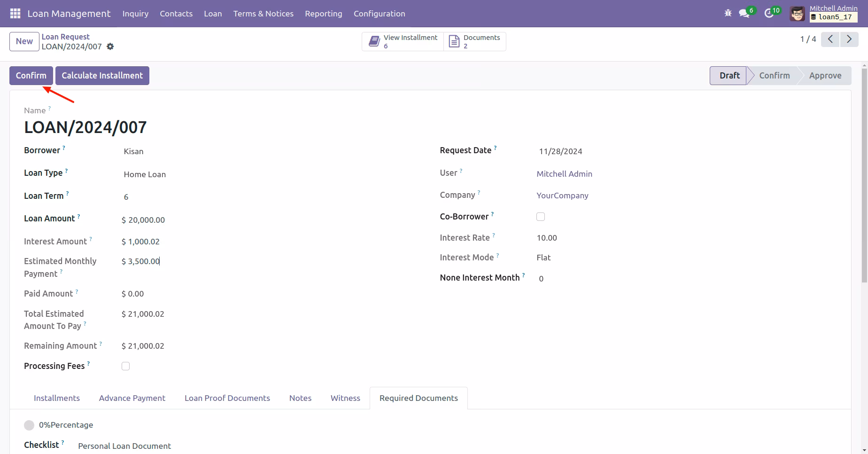The image size is (868, 454).
Task: Open the Reporting menu
Action: click(324, 14)
